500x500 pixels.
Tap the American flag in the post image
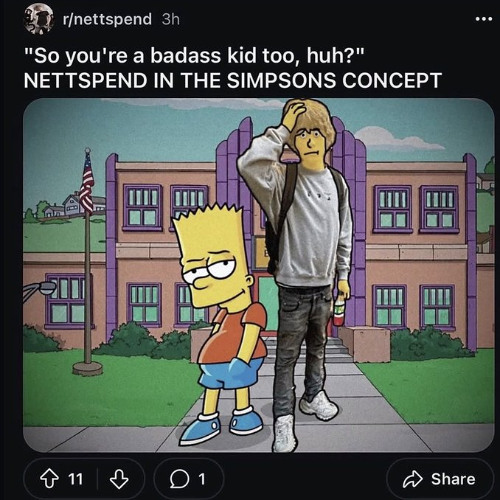click(x=87, y=183)
